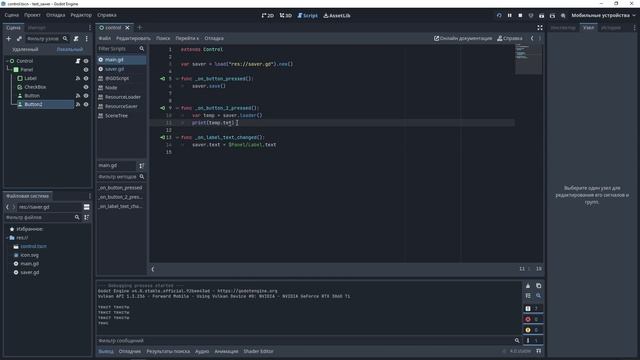Add a new scene tab with plus
The height and width of the screenshot is (360, 640).
[140, 28]
